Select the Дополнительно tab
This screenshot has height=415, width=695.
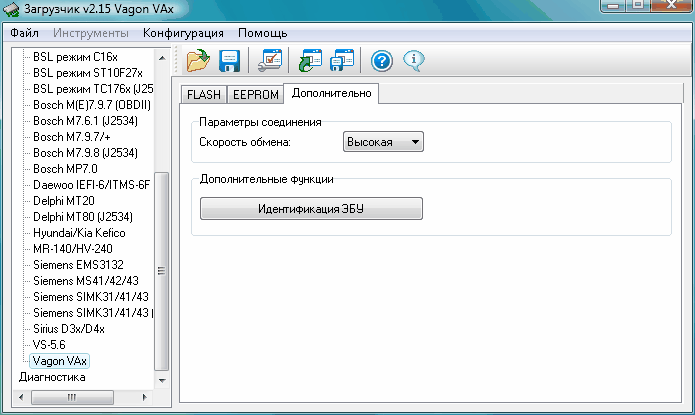pyautogui.click(x=331, y=93)
